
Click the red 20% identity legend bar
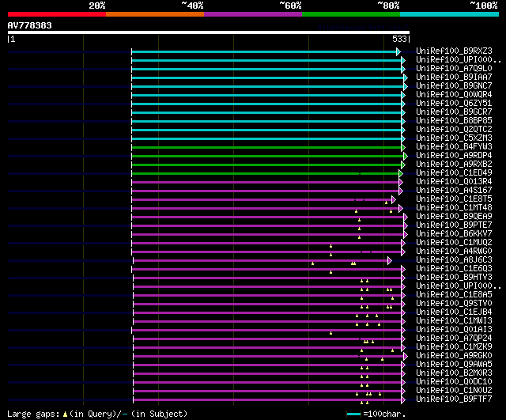tap(57, 14)
